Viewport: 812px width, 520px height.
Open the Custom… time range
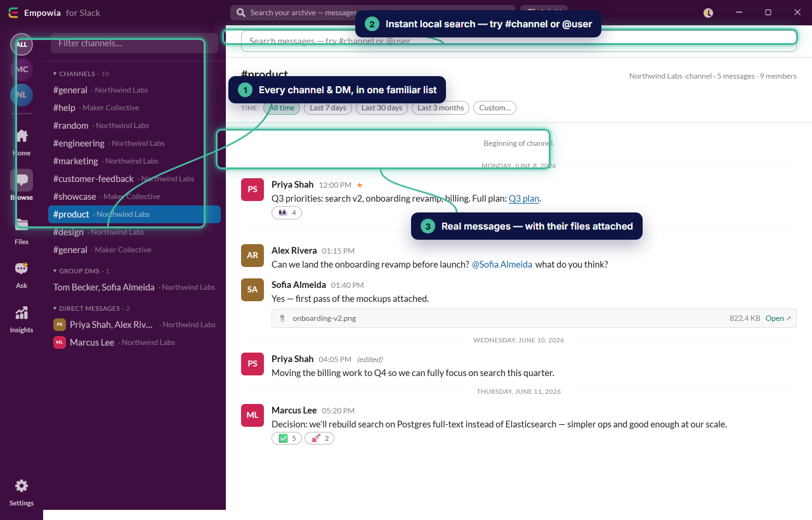coord(495,108)
